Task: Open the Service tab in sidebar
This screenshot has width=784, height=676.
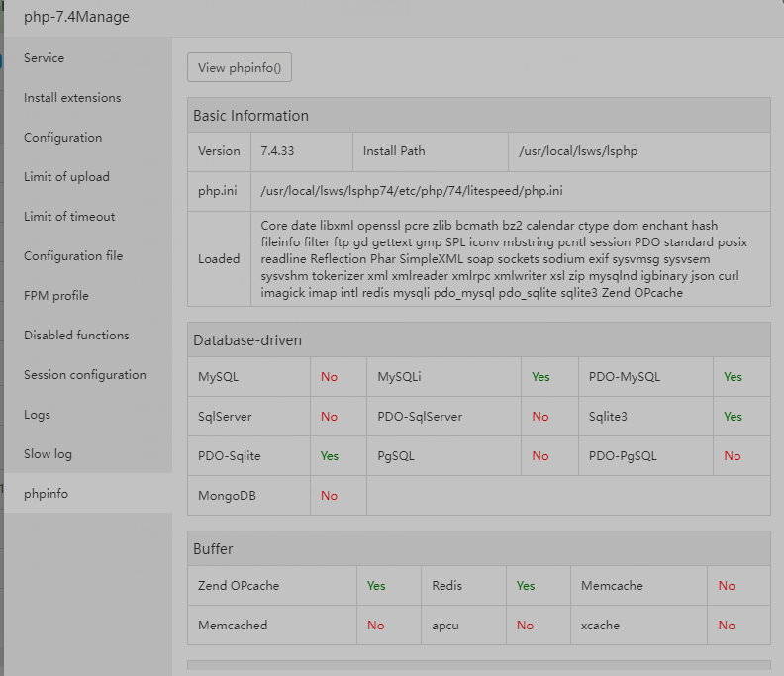Action: pos(45,58)
